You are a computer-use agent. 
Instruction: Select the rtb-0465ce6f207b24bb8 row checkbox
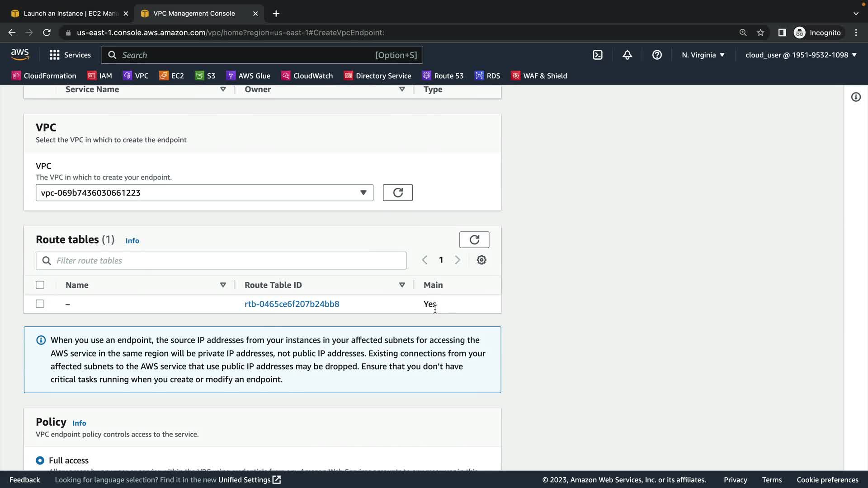(x=40, y=304)
